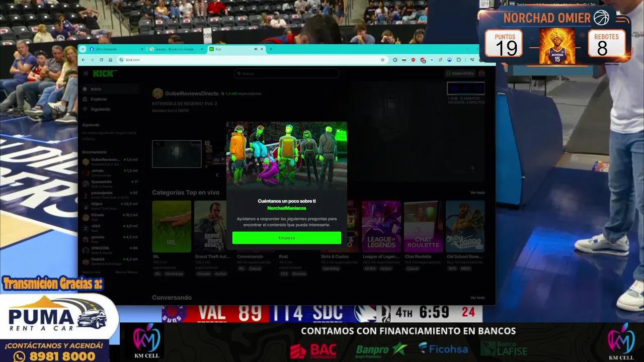Reload the kick.com page

[x=102, y=60]
